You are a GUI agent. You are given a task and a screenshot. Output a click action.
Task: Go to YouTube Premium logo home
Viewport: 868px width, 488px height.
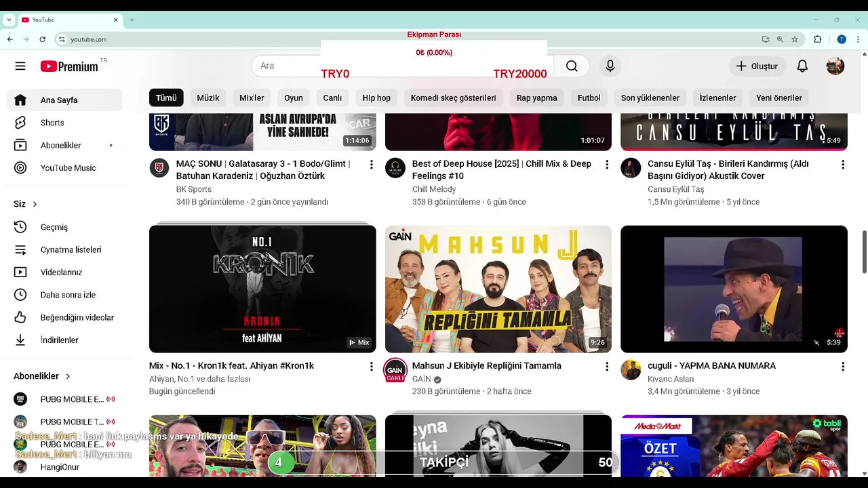coord(69,66)
